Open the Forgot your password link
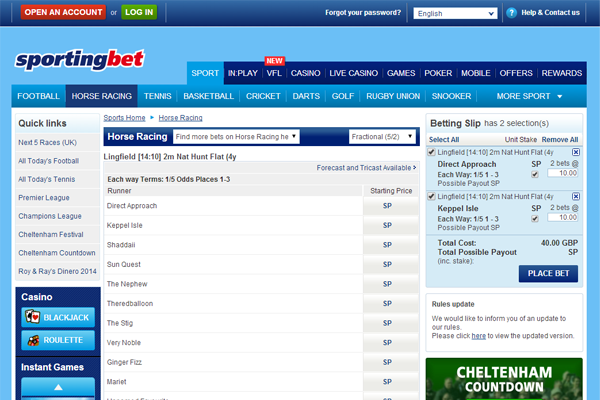Screen dimensions: 600x400 tap(363, 13)
